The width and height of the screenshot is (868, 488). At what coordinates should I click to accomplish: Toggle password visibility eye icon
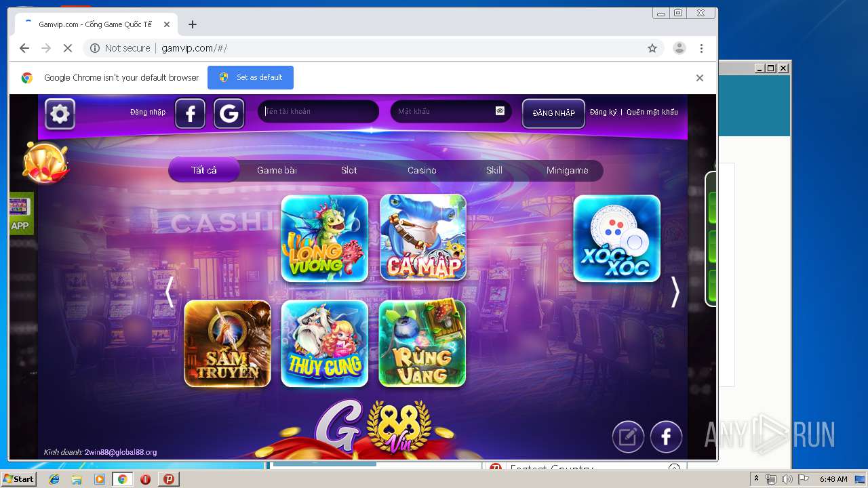500,111
